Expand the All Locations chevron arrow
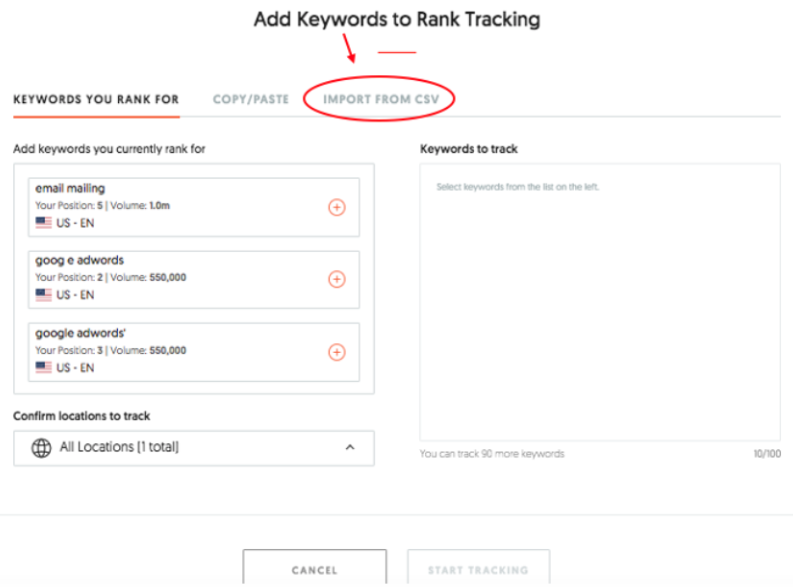The height and width of the screenshot is (587, 793). click(350, 448)
